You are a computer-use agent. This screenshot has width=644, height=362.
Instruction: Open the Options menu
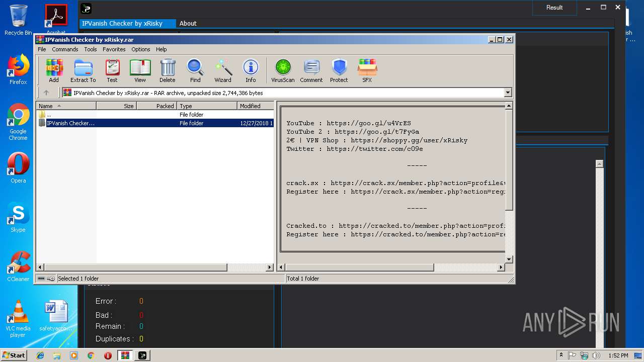click(141, 49)
